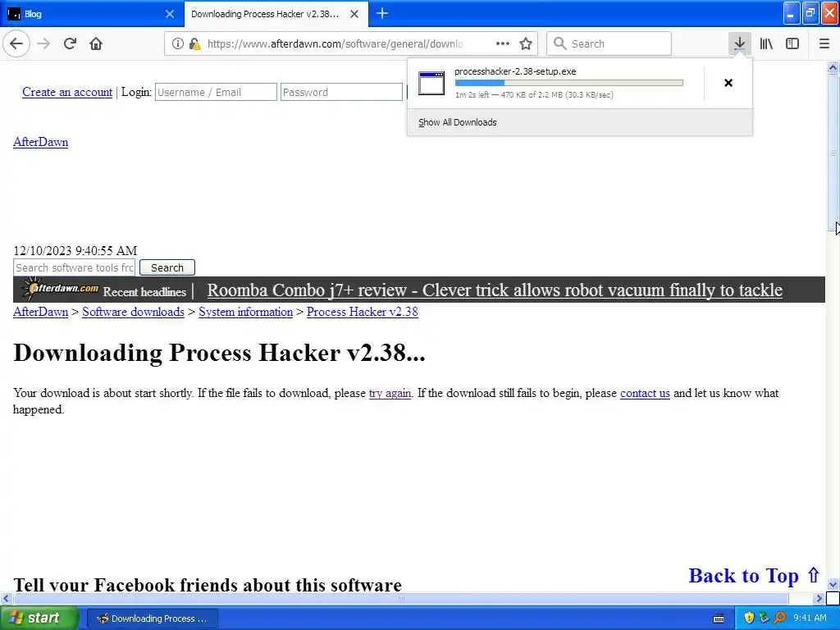The height and width of the screenshot is (630, 840).
Task: Open Process Hacker v2.38 breadcrumb
Action: (362, 312)
